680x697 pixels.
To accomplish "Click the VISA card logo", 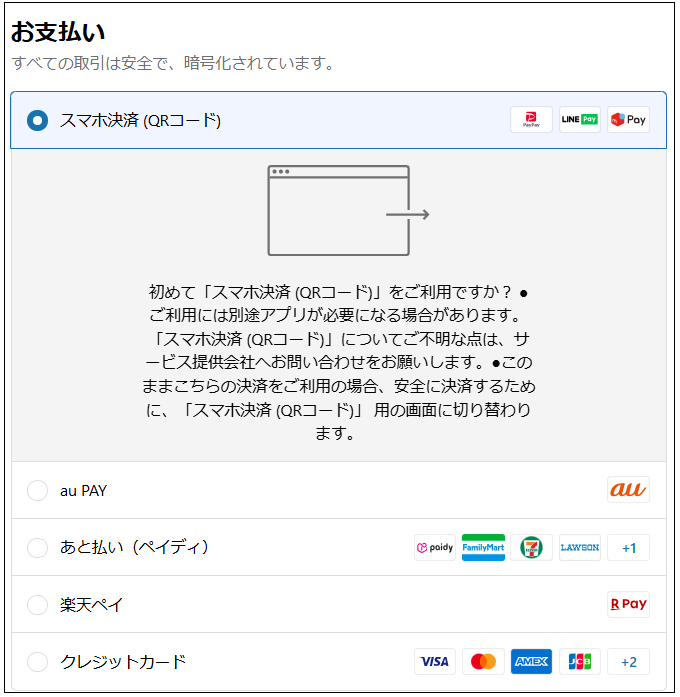I will pos(435,662).
